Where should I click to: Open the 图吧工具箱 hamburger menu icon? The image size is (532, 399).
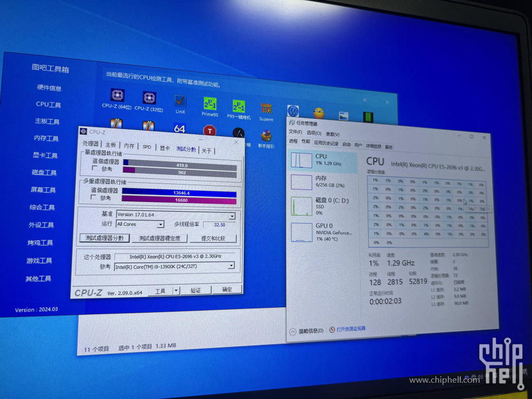(x=365, y=100)
